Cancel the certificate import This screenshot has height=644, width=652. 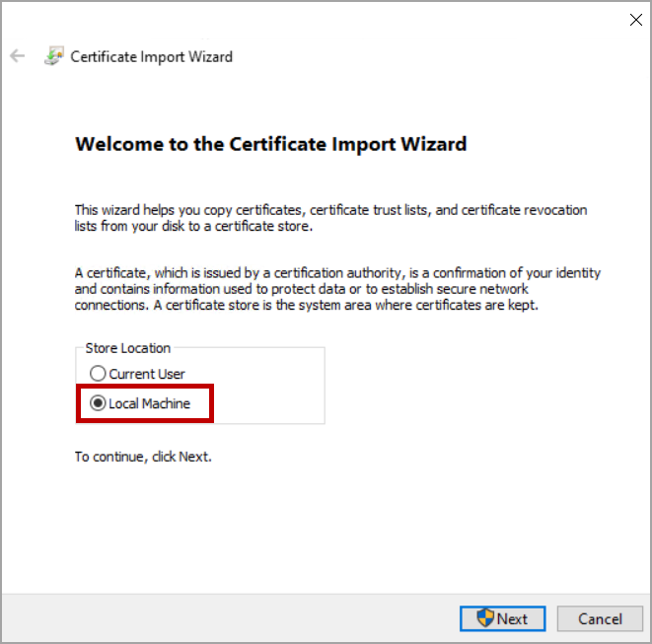coord(600,618)
